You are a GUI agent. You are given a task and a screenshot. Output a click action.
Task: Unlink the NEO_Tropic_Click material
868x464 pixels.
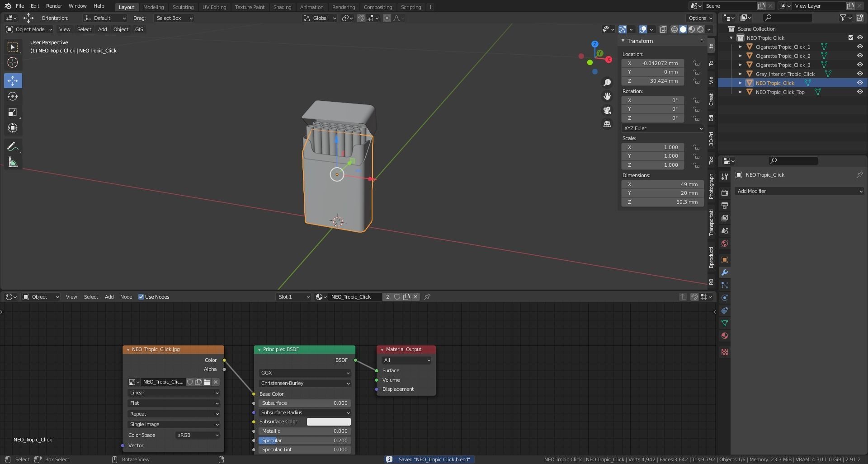click(x=415, y=297)
